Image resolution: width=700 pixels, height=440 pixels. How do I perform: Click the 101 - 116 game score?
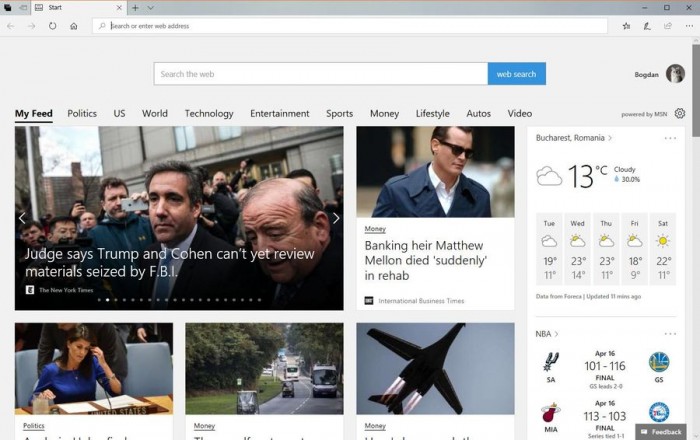click(605, 366)
